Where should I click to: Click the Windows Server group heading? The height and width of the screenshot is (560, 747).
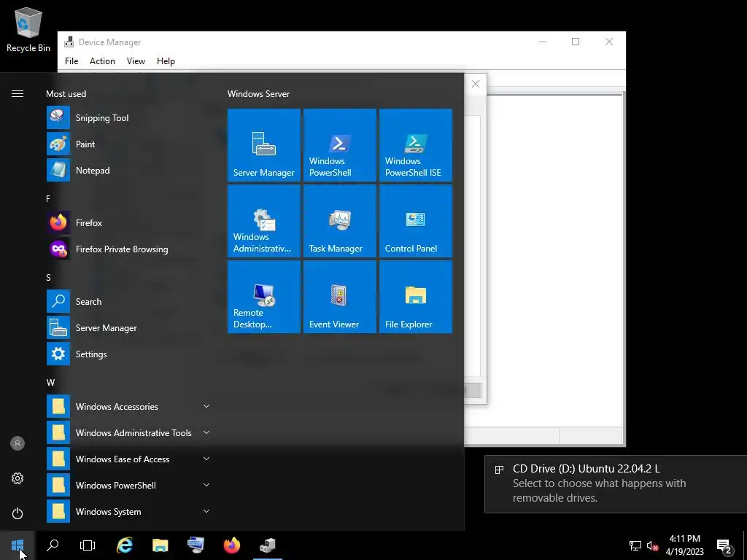258,94
